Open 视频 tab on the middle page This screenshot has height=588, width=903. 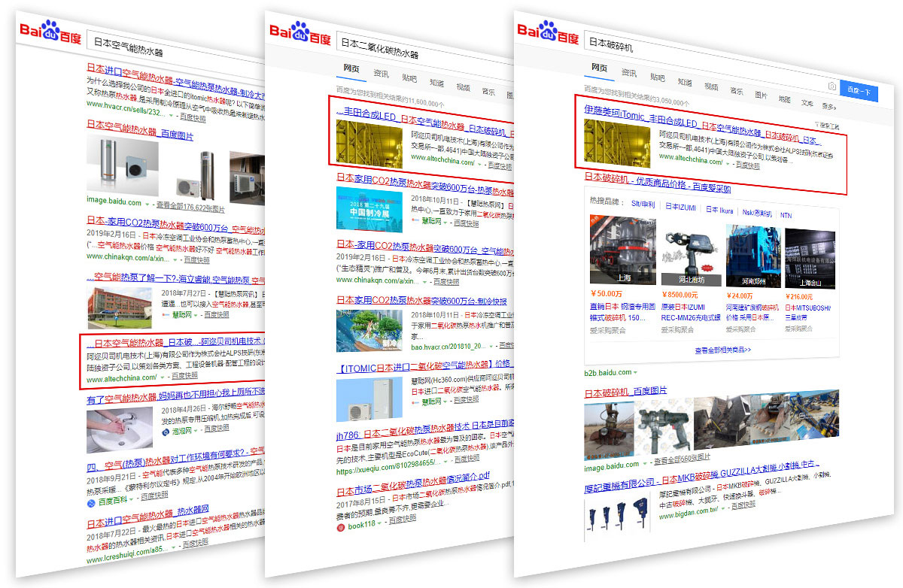pos(464,86)
